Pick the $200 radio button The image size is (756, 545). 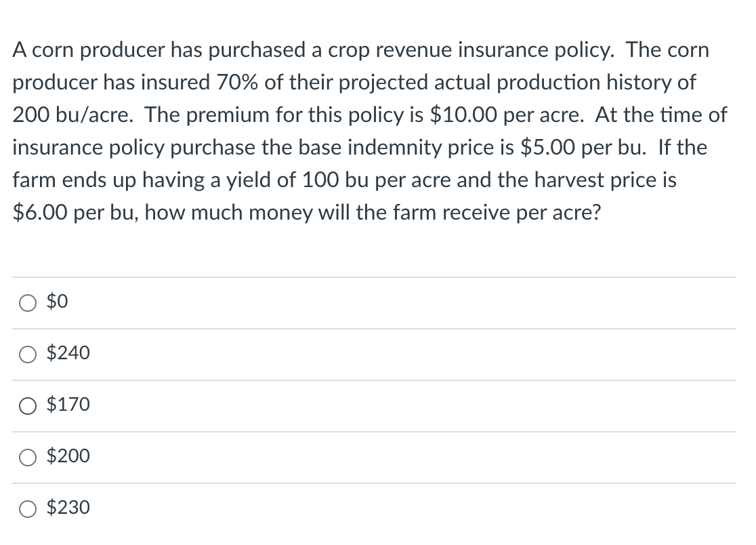(x=29, y=457)
